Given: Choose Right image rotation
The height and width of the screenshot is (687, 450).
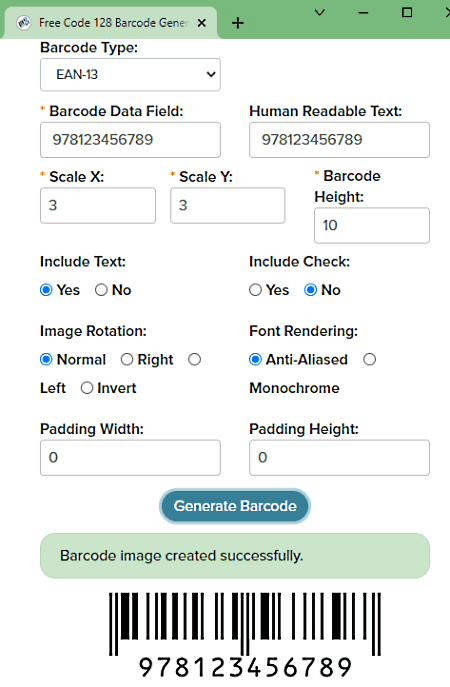Looking at the screenshot, I should 127,359.
